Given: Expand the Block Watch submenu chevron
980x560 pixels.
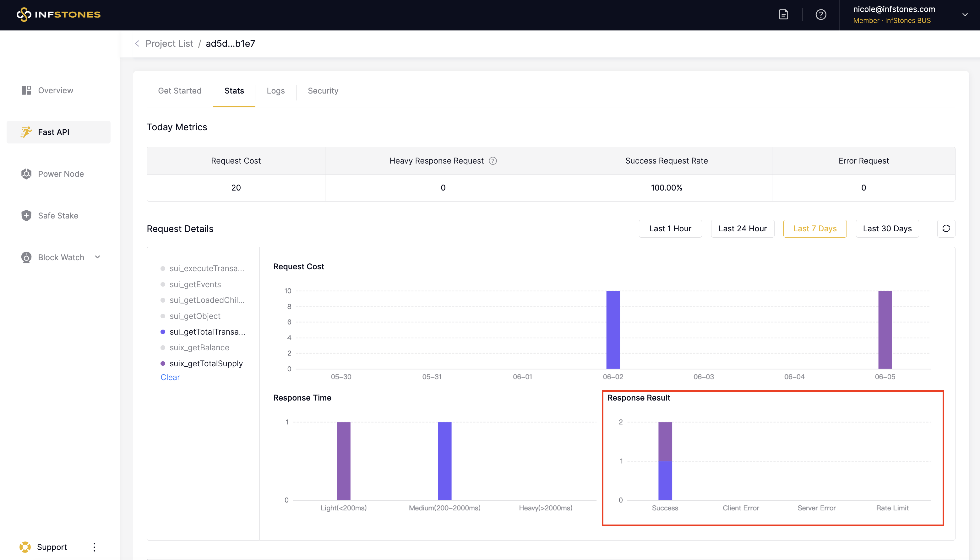Looking at the screenshot, I should pos(98,257).
